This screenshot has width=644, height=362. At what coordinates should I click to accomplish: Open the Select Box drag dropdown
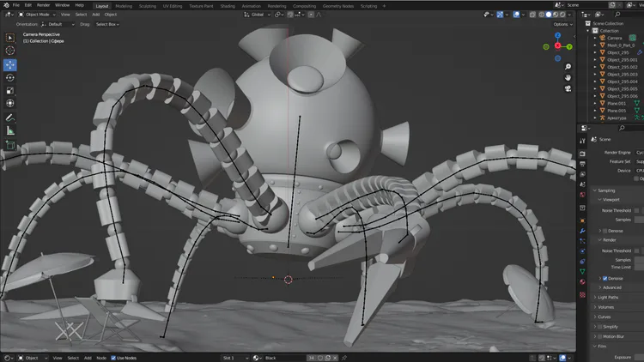[107, 24]
